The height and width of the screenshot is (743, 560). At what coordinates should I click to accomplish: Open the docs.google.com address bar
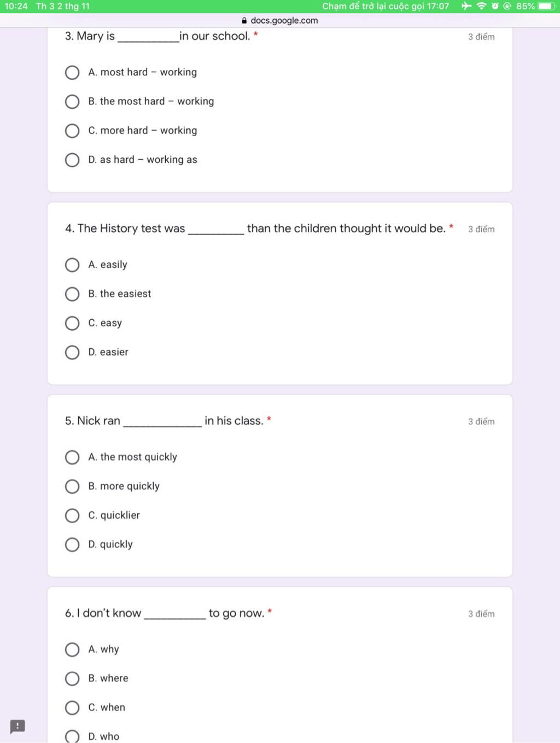click(x=280, y=21)
